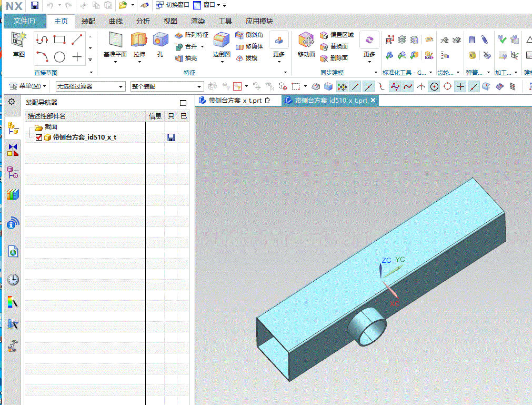Expand the 直接草图 group options arrow
532x405 pixels.
91,72
